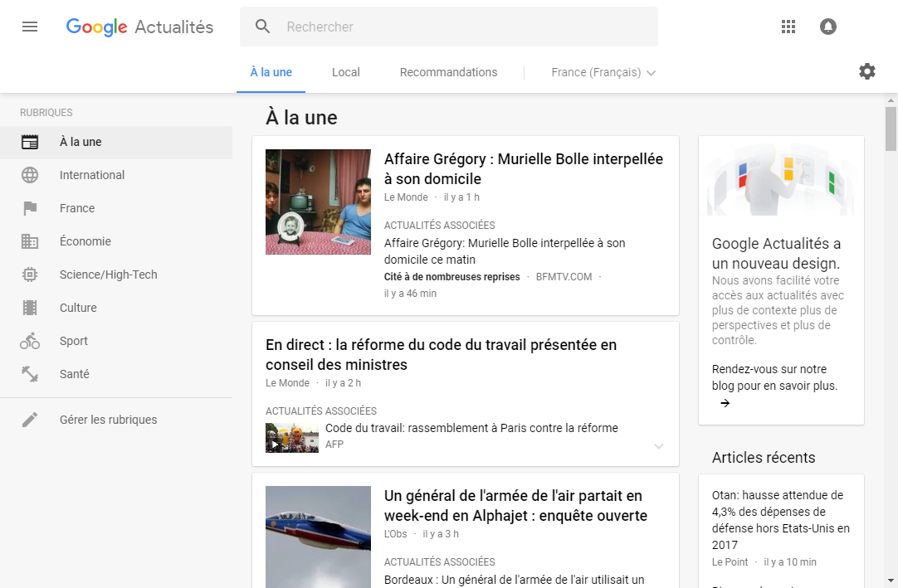Click the Articles récents heading

[x=764, y=458]
